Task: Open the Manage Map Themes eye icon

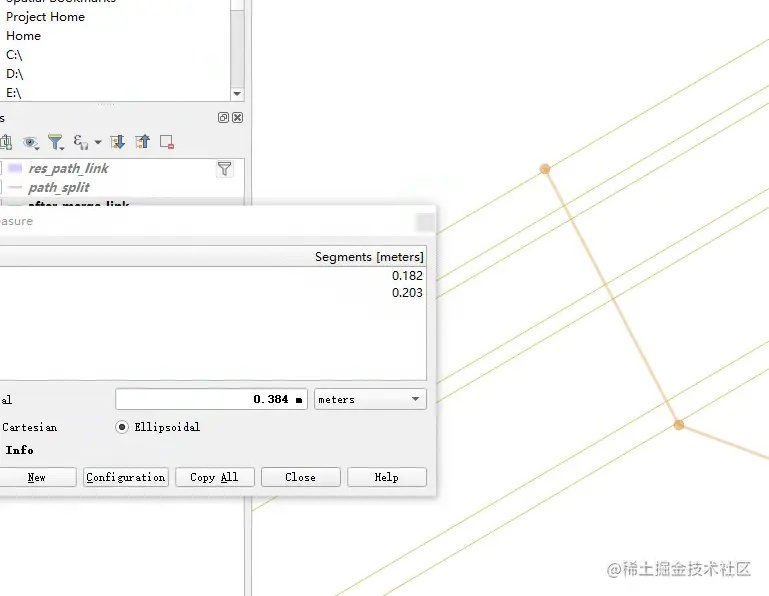Action: [x=30, y=143]
